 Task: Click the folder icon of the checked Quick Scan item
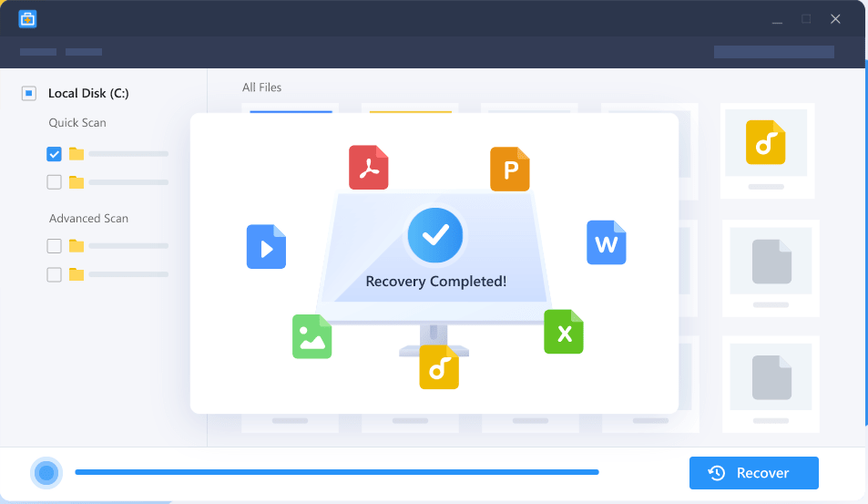77,153
